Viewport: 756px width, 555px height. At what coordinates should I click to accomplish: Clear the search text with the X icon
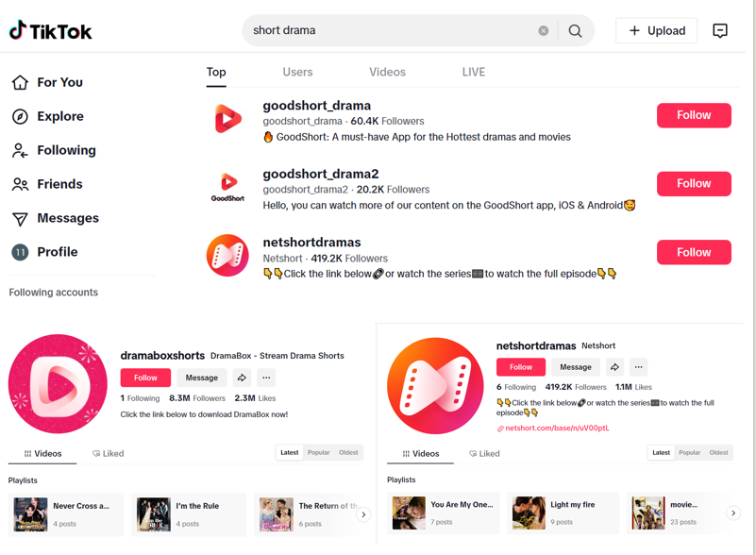pyautogui.click(x=544, y=31)
